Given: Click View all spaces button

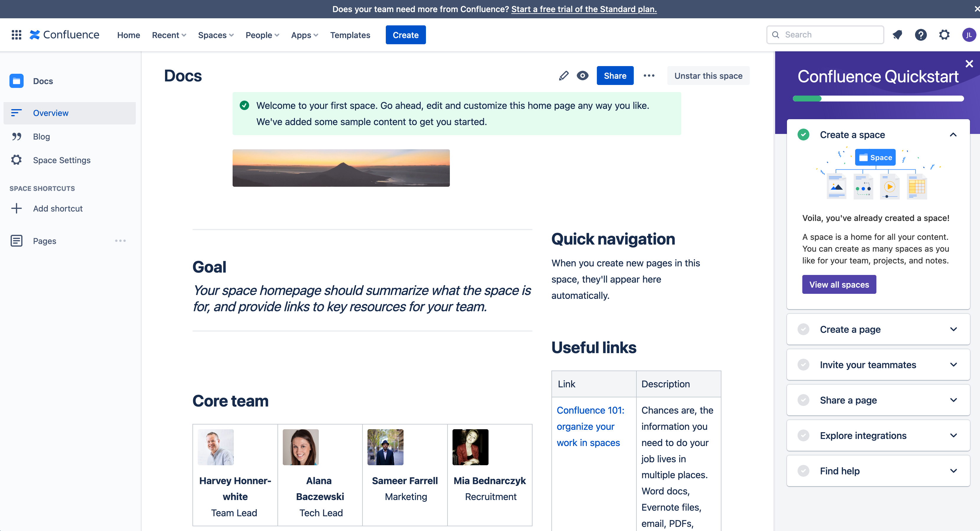Looking at the screenshot, I should coord(839,284).
